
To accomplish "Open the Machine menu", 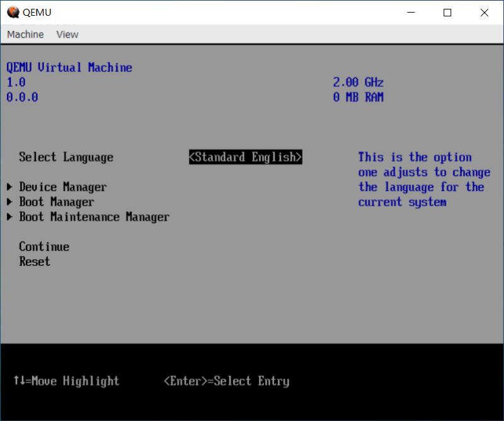I will pos(25,34).
